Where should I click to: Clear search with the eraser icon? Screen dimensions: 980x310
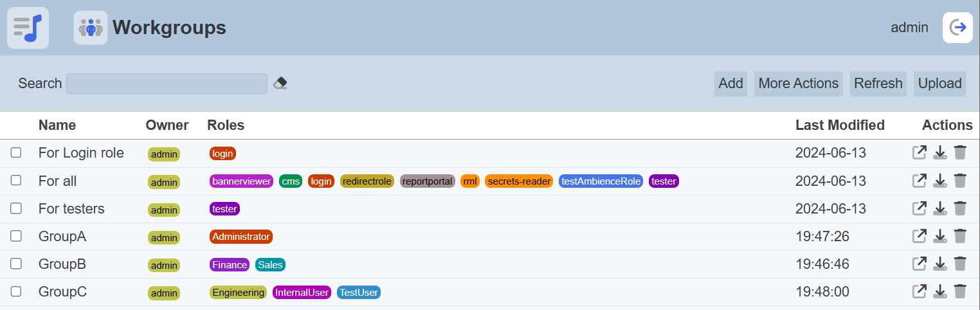(280, 83)
